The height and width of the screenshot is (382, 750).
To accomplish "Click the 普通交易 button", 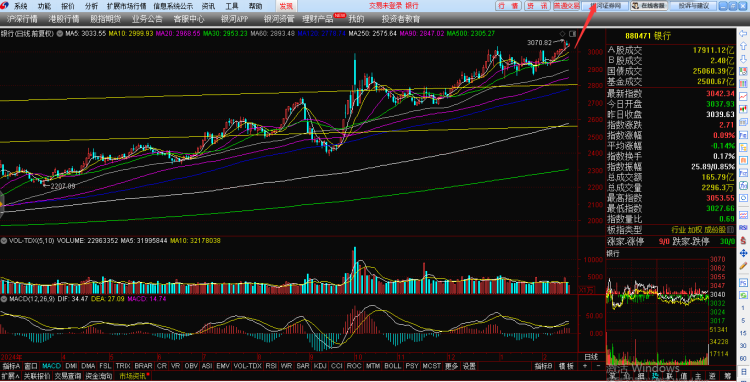I will (x=566, y=6).
